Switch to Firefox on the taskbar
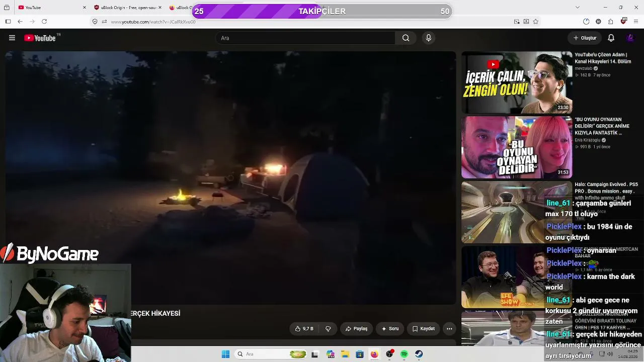Image resolution: width=644 pixels, height=362 pixels. coord(374,354)
